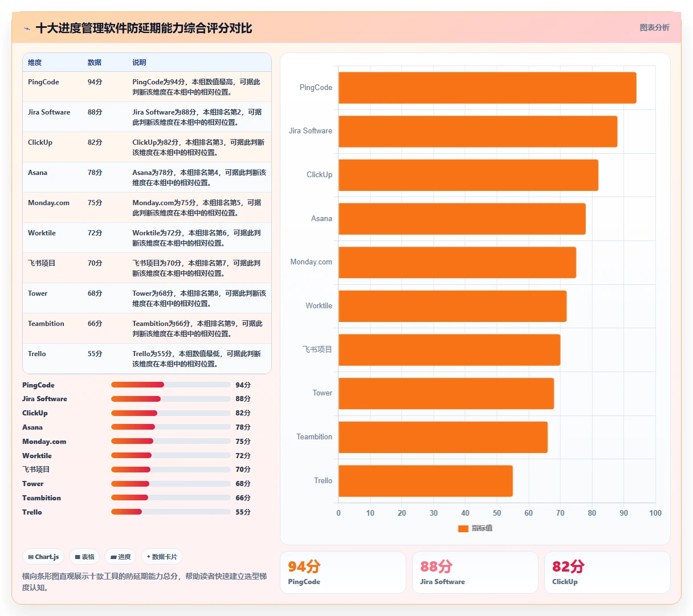Click the Teambition bar in the bar chart
This screenshot has height=616, width=693.
(443, 437)
